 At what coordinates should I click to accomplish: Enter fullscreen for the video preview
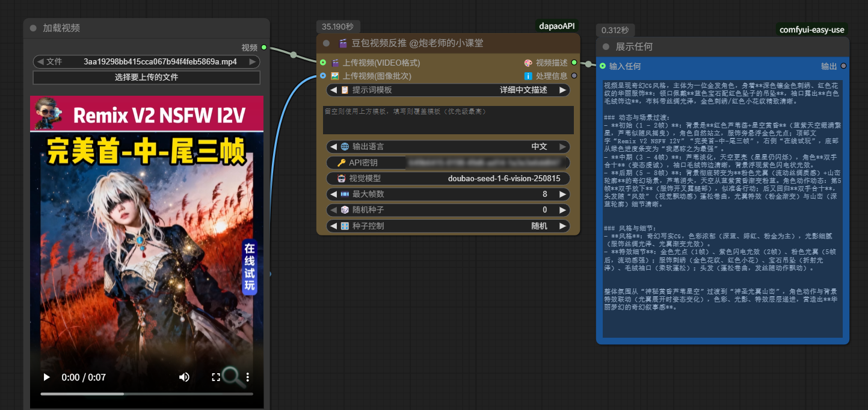tap(216, 377)
